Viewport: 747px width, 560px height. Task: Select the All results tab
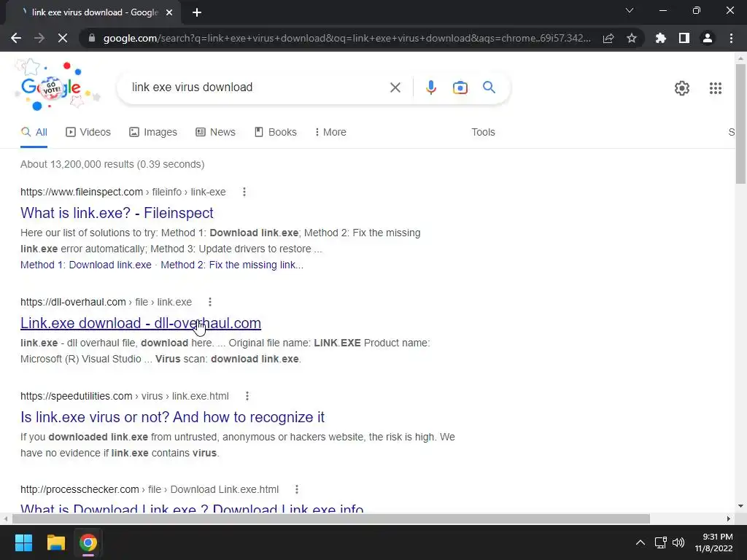[x=34, y=132]
